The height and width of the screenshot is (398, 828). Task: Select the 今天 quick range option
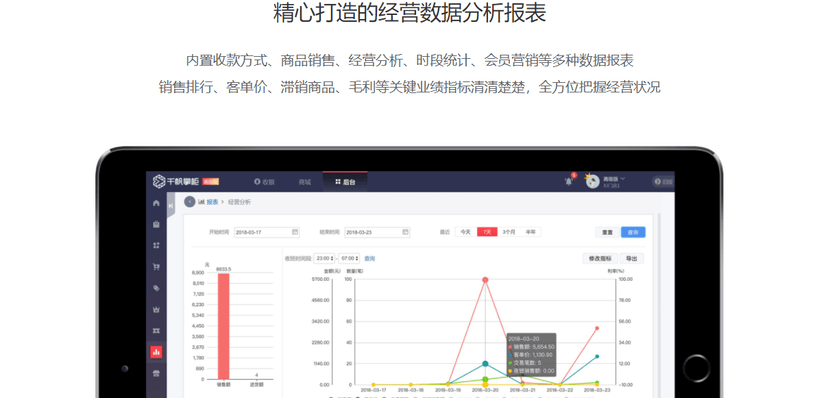[465, 232]
